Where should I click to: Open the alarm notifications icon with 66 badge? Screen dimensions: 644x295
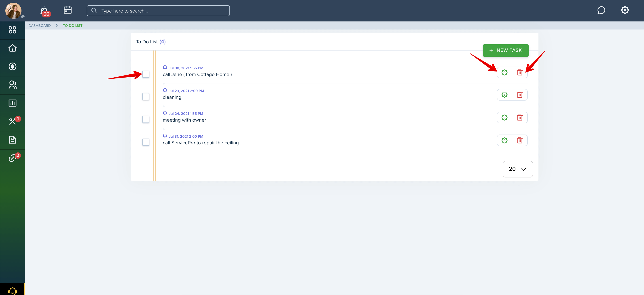[45, 11]
